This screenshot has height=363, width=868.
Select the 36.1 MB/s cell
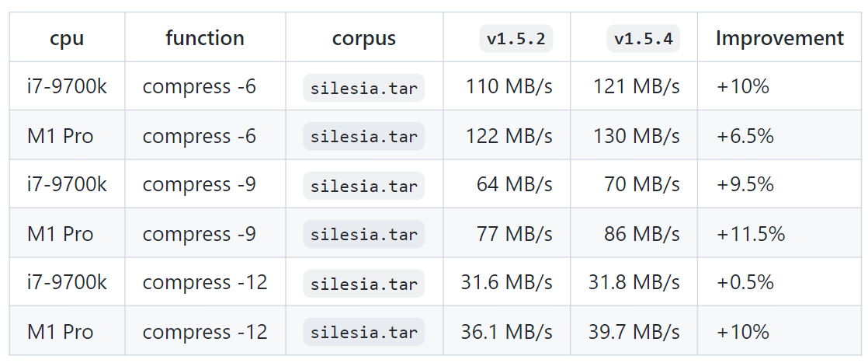point(507,332)
